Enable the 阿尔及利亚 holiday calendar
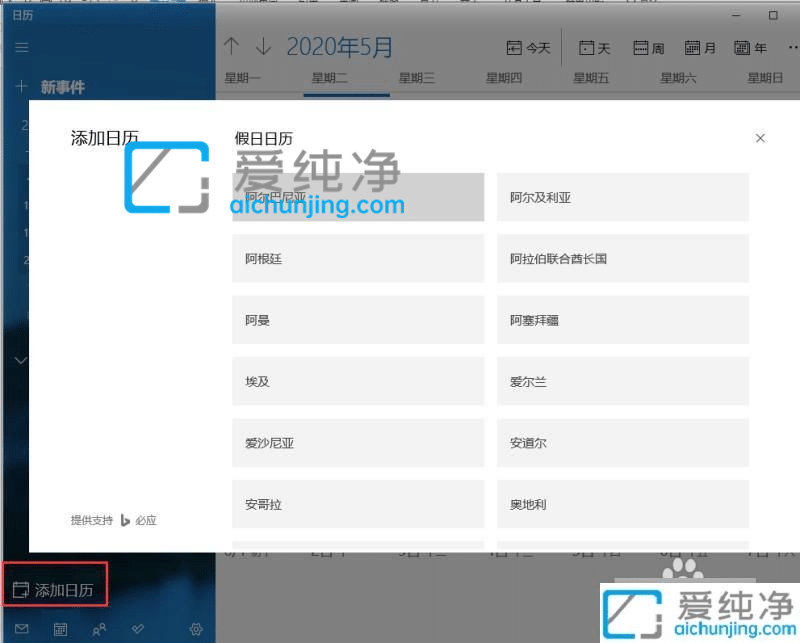The width and height of the screenshot is (800, 643). point(622,197)
